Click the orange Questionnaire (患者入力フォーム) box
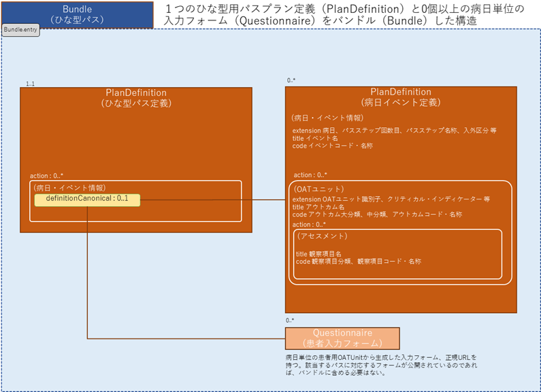This screenshot has height=392, width=541. (x=342, y=338)
